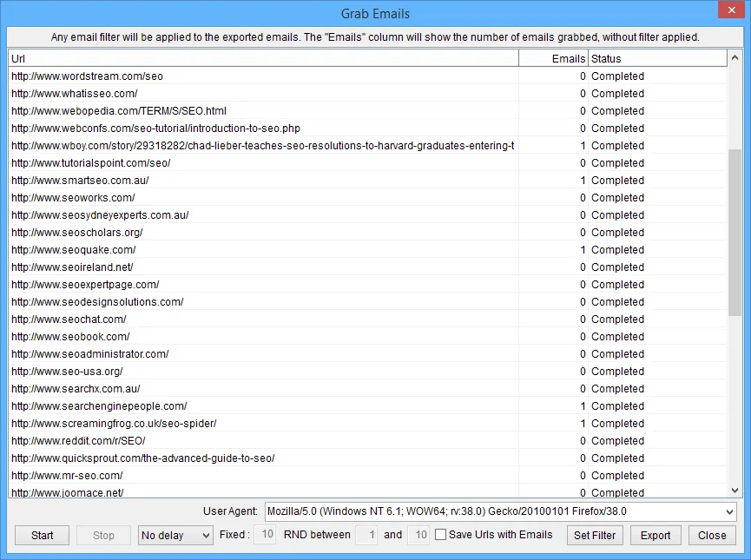Expand the User Agent combo box

[728, 511]
